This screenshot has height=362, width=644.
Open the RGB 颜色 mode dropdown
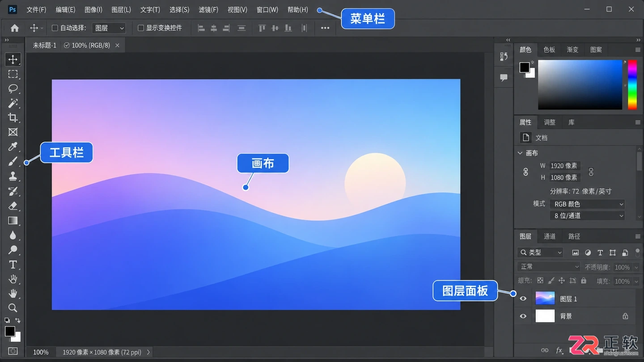click(588, 204)
